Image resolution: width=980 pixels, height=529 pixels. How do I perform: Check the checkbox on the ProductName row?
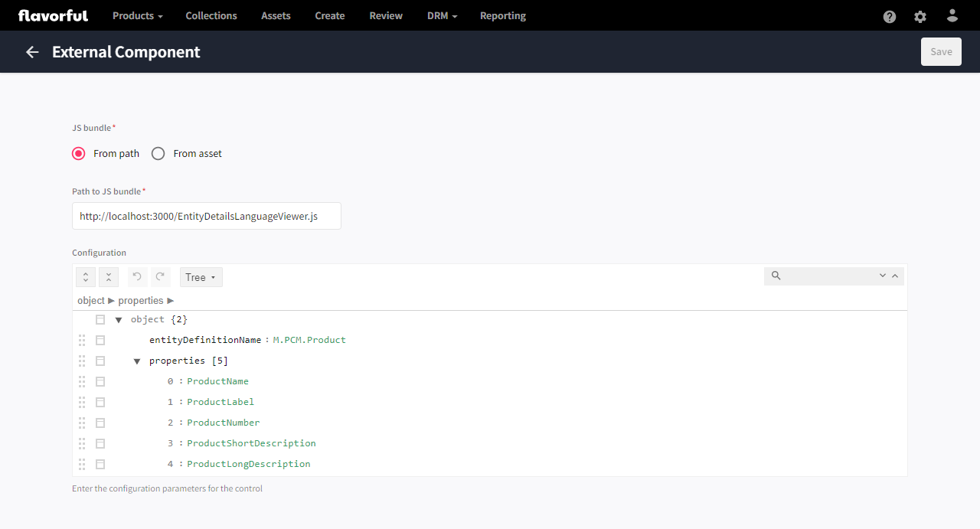(100, 380)
